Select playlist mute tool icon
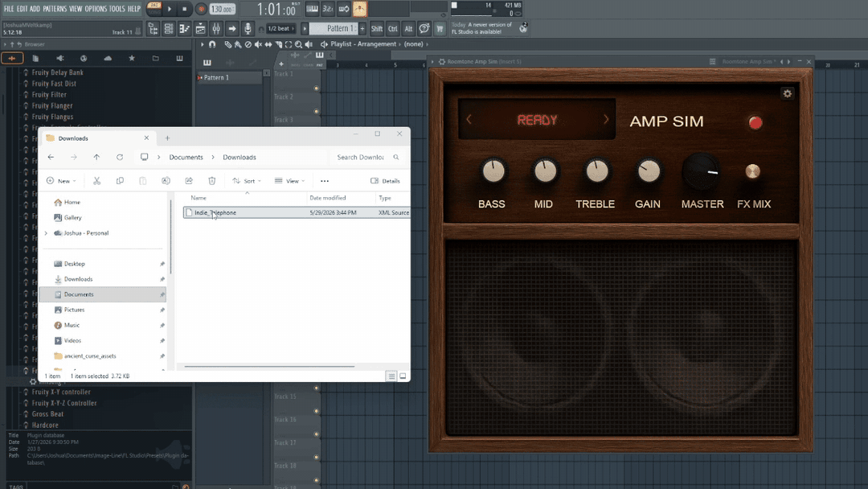Screen dimensions: 868x489 click(259, 44)
